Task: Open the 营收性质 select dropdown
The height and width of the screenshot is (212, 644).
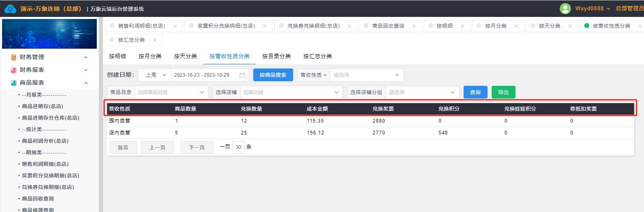Action: 366,75
